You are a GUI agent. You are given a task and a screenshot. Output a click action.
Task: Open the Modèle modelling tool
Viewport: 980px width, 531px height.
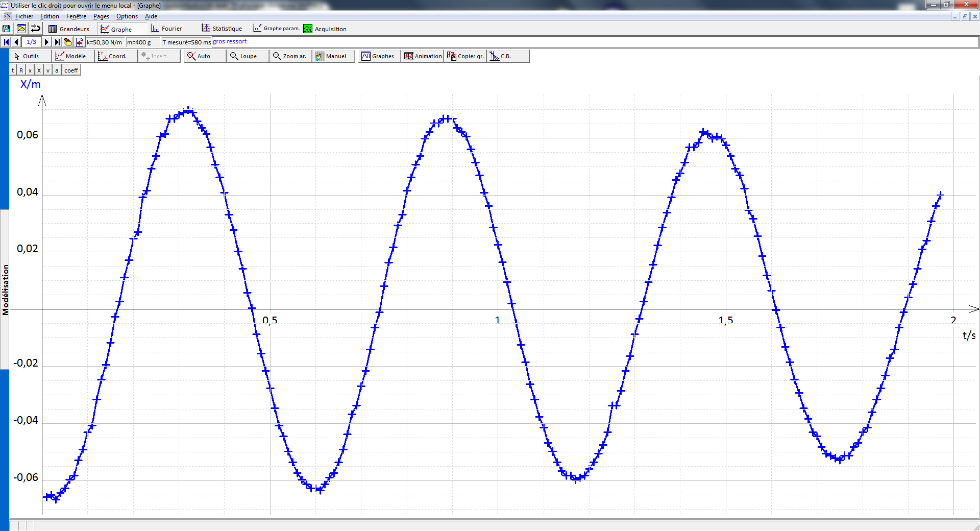[x=73, y=56]
